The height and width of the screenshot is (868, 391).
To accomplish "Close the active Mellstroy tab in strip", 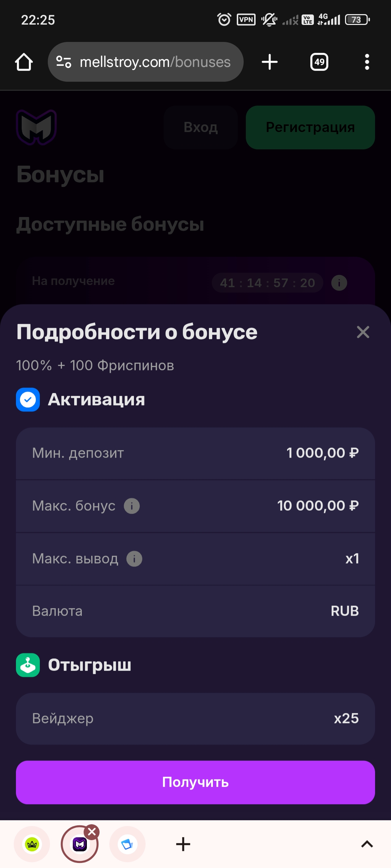I will tap(92, 832).
